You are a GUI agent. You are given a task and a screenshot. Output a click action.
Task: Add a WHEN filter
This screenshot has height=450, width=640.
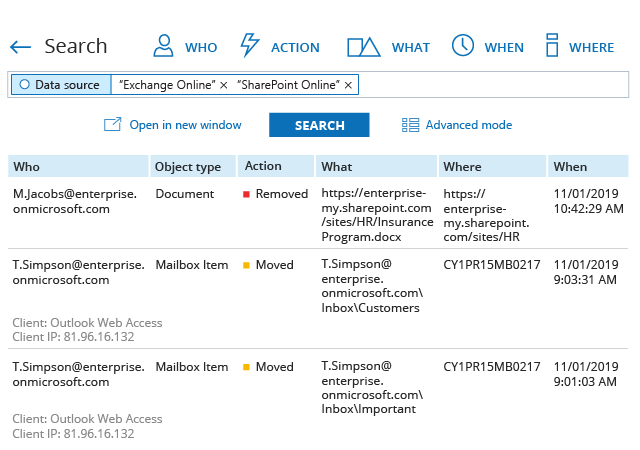(488, 46)
